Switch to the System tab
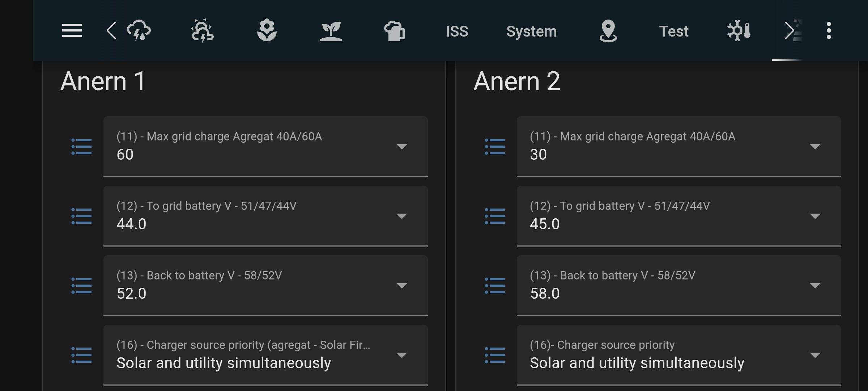The image size is (868, 391). pyautogui.click(x=531, y=31)
